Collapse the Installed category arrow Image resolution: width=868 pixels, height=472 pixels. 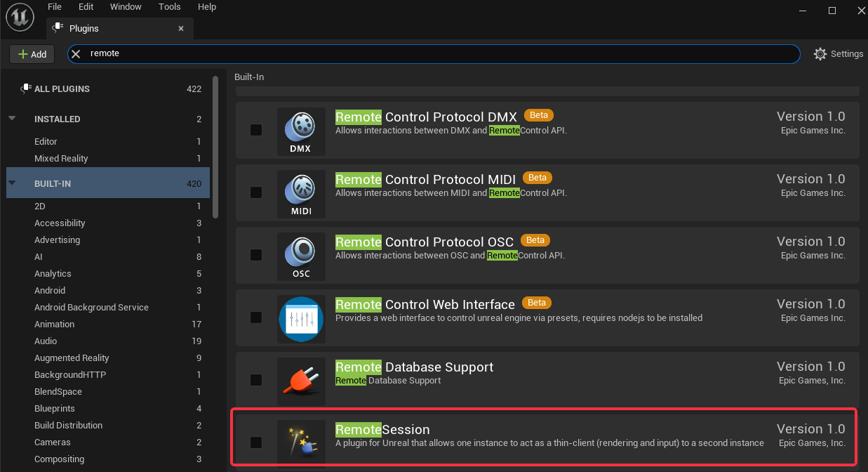point(12,118)
